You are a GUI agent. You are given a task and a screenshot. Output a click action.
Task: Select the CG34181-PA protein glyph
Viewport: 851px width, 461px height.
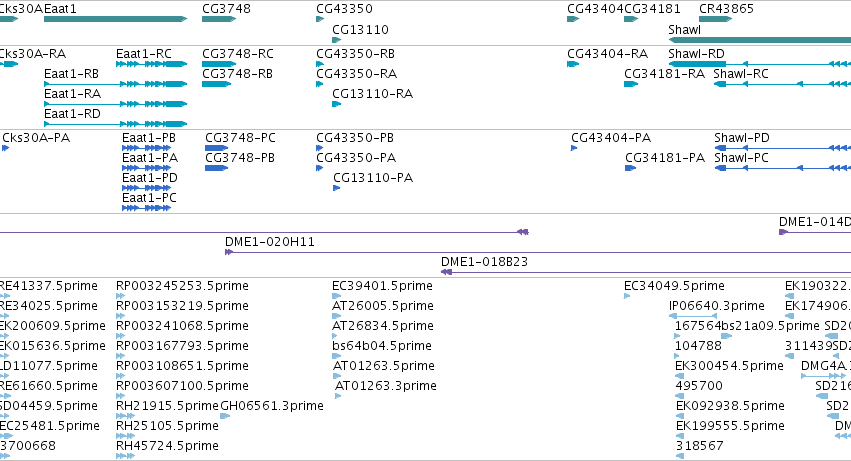(x=630, y=168)
